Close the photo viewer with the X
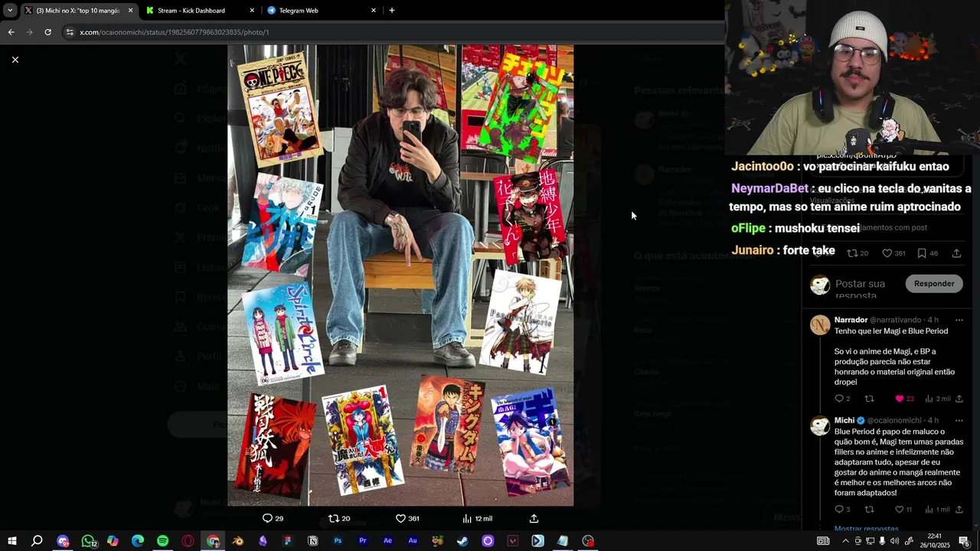980x551 pixels. (x=15, y=60)
